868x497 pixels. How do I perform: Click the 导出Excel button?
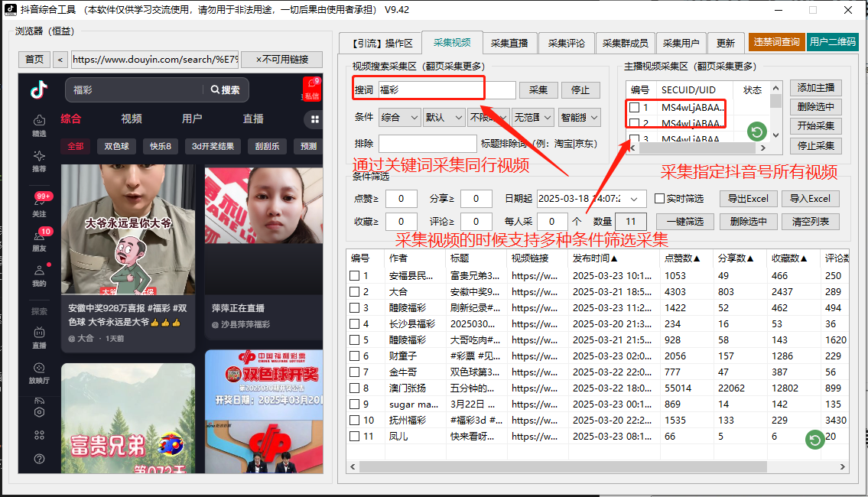tap(748, 198)
